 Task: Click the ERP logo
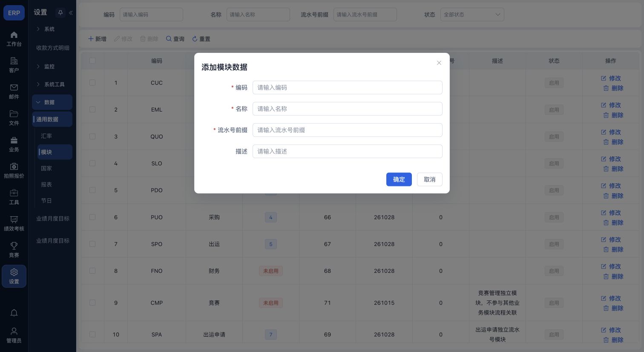pyautogui.click(x=14, y=13)
